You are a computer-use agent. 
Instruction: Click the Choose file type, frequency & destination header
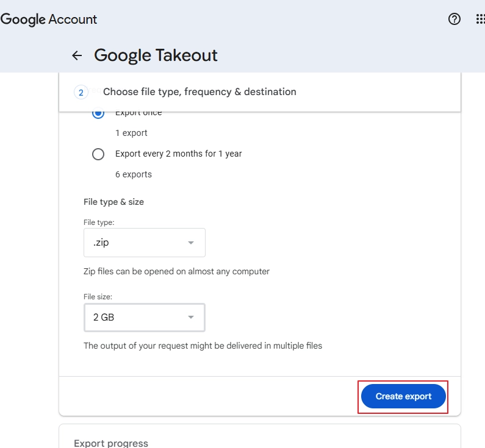pos(199,92)
